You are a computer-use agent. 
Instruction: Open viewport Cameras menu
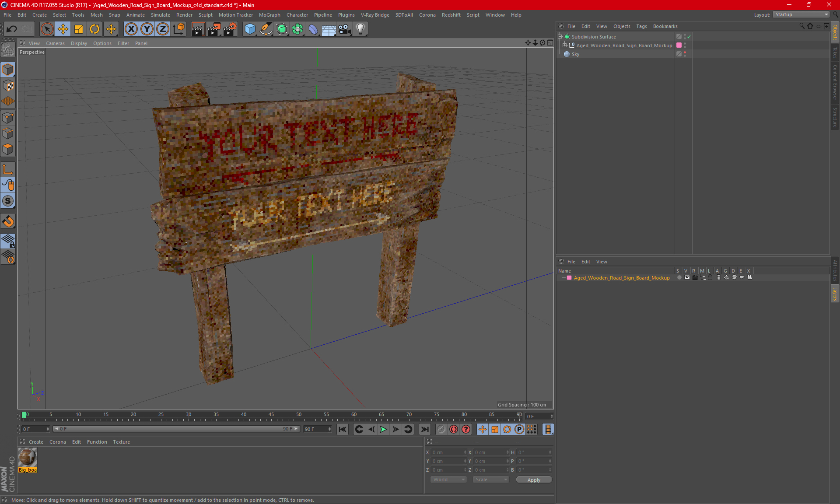click(x=55, y=43)
